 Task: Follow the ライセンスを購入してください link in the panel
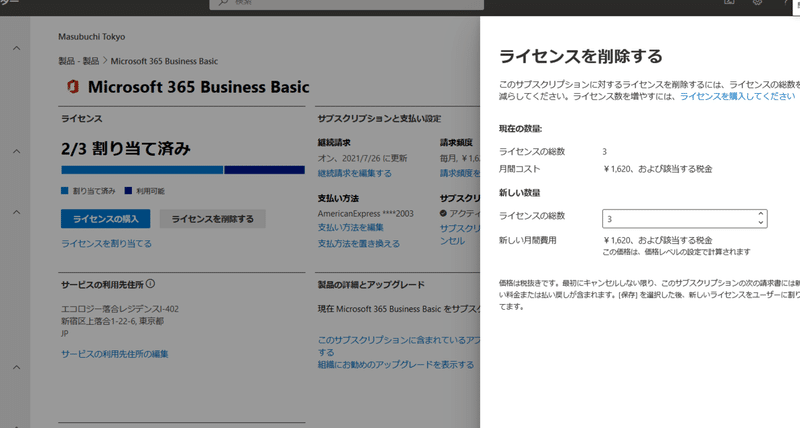(738, 96)
